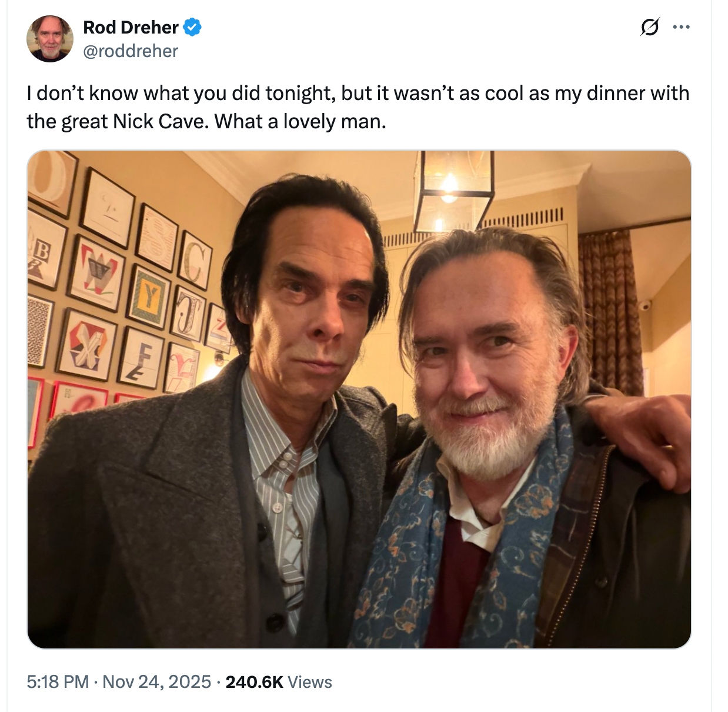Screen dimensions: 728x712
Task: Click the framed letter C artwork
Action: coord(195,259)
